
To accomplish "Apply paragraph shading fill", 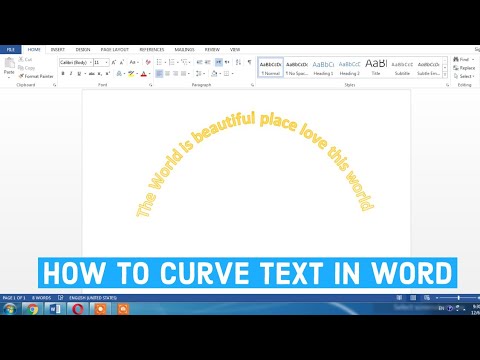I will pos(214,74).
